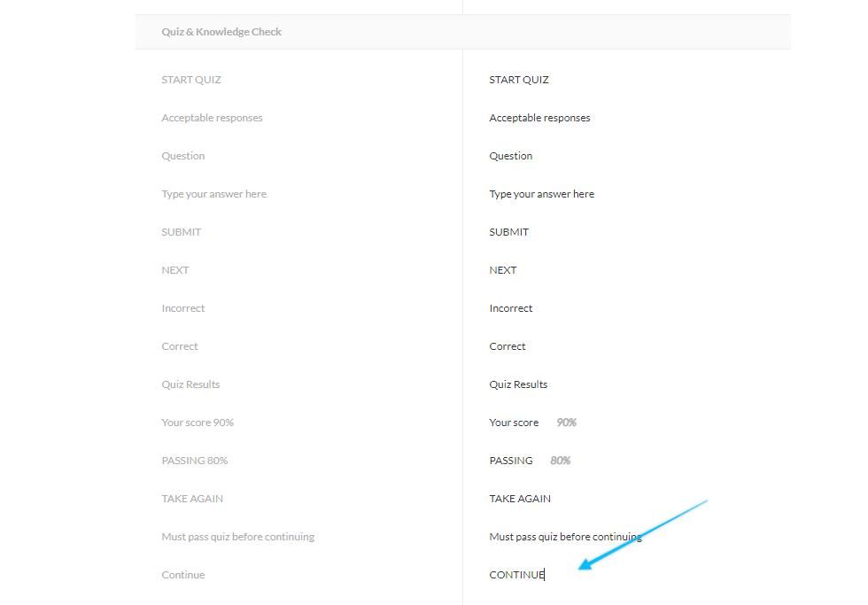Select the editable Incorrect field on the right

coord(510,308)
